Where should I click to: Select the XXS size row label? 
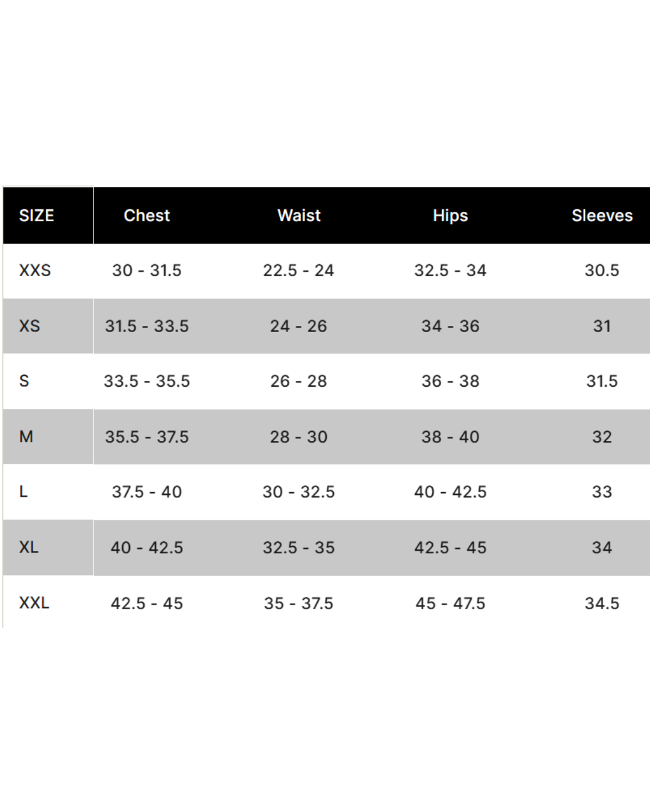(x=35, y=270)
